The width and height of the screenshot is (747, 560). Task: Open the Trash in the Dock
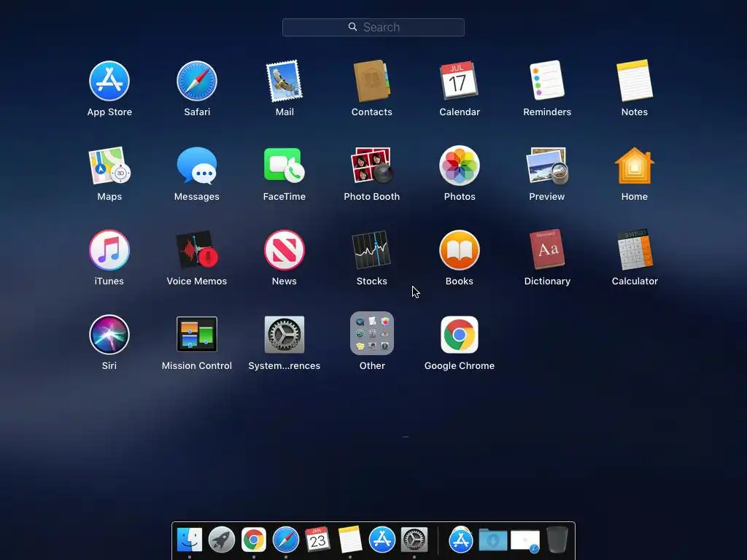[557, 540]
